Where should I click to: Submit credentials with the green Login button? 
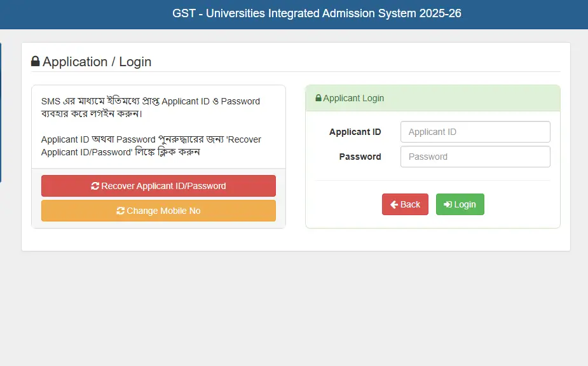tap(460, 204)
